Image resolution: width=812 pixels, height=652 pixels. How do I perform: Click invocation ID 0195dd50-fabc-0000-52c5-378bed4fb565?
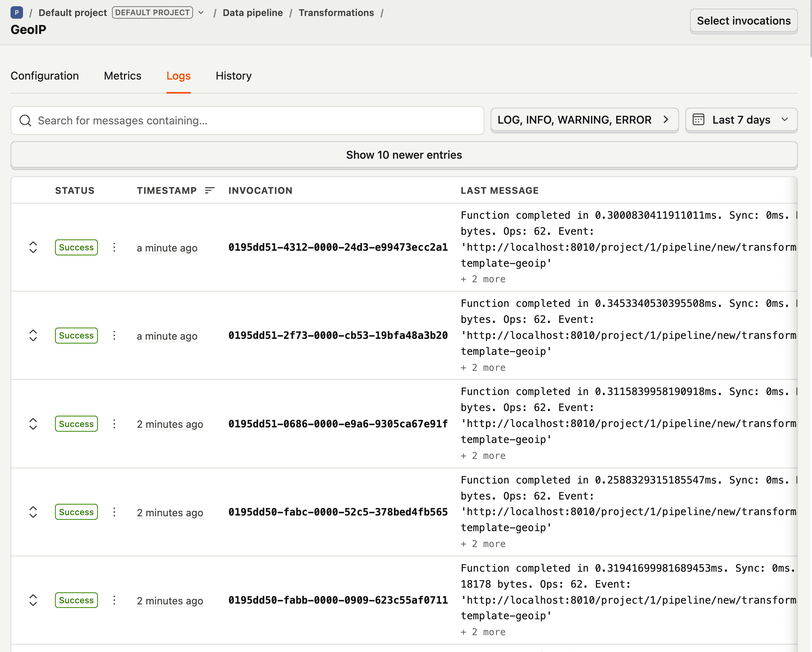[338, 512]
